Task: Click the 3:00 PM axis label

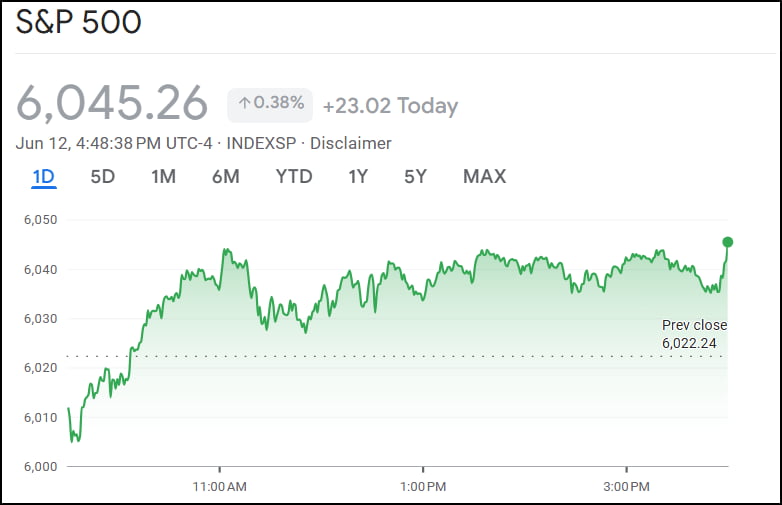Action: pyautogui.click(x=626, y=487)
